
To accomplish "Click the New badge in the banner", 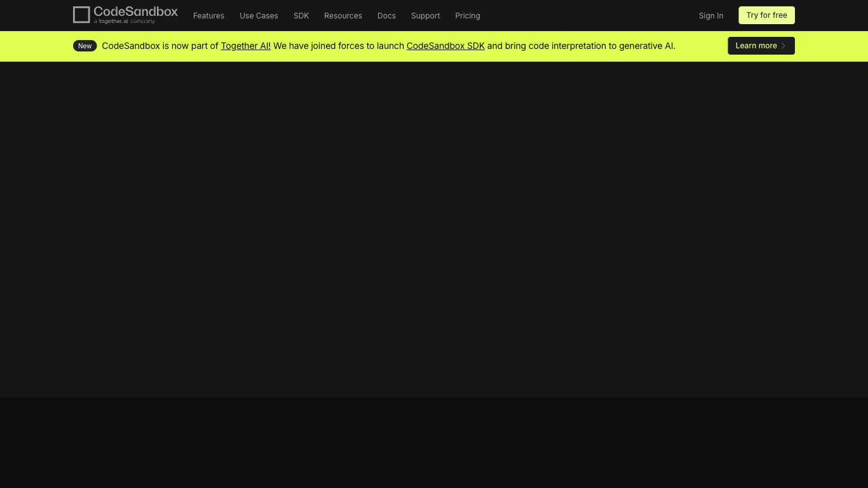I will (85, 46).
